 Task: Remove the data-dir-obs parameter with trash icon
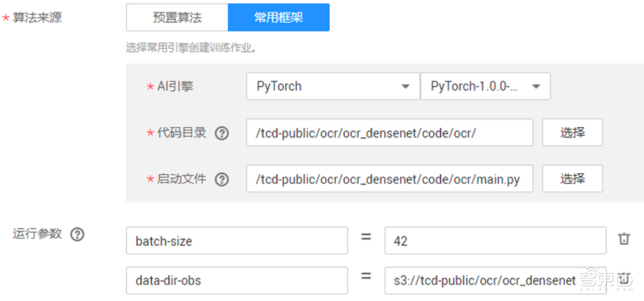tap(624, 279)
